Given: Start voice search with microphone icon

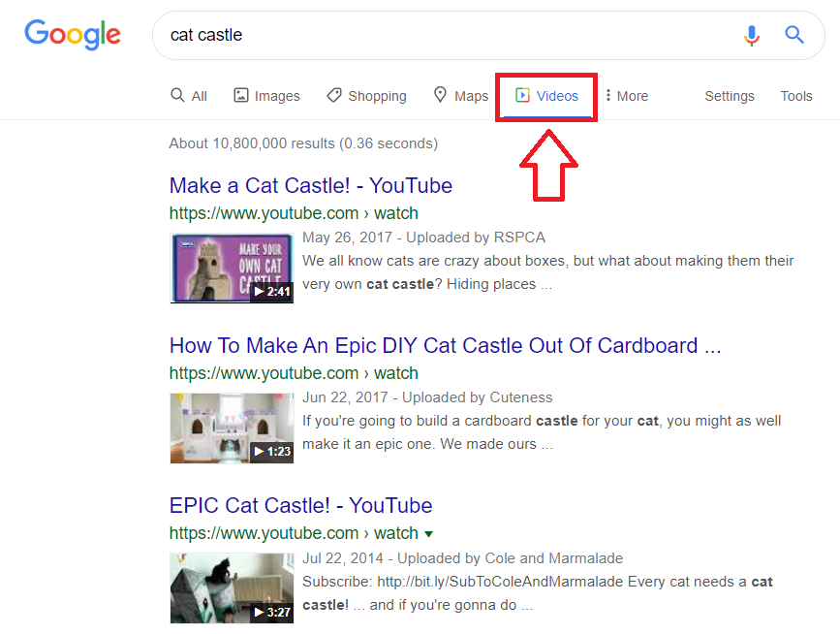Looking at the screenshot, I should [x=752, y=35].
